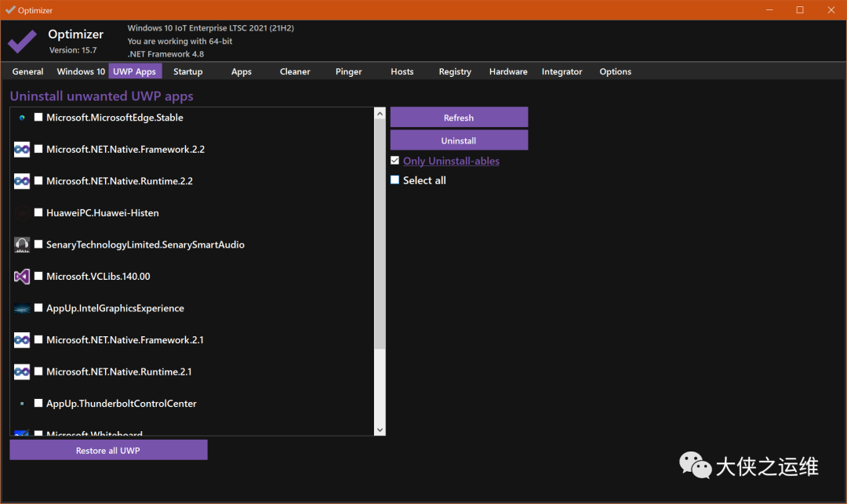
Task: Select the AppUp.IntelGraphicsExperience row text
Action: pos(115,308)
